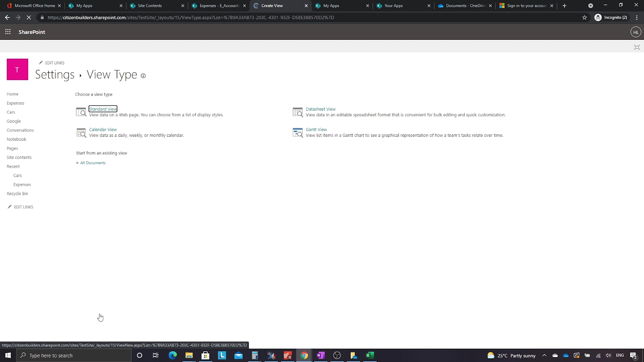Open the Google link in left navigation
Viewport: 644px width, 362px height.
pos(14,121)
